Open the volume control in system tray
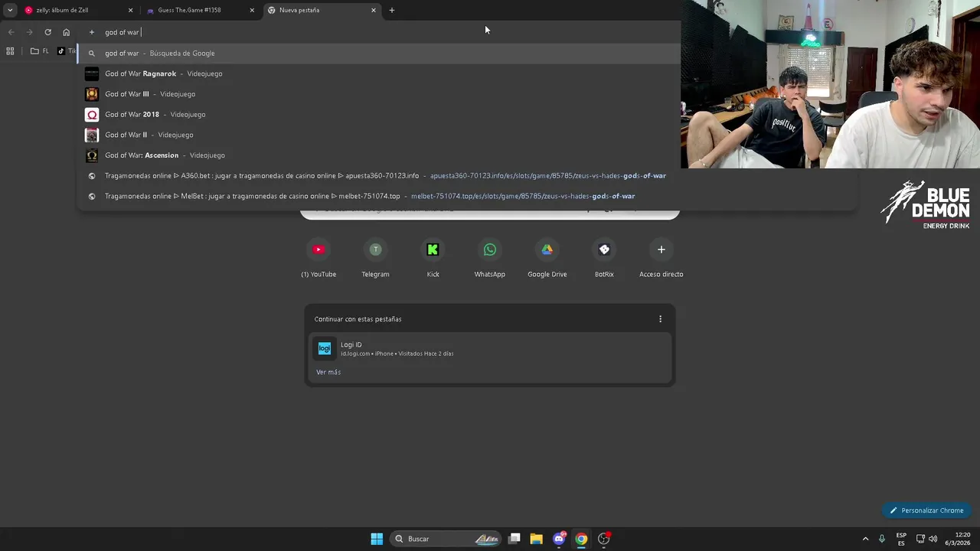The height and width of the screenshot is (551, 980). point(933,539)
